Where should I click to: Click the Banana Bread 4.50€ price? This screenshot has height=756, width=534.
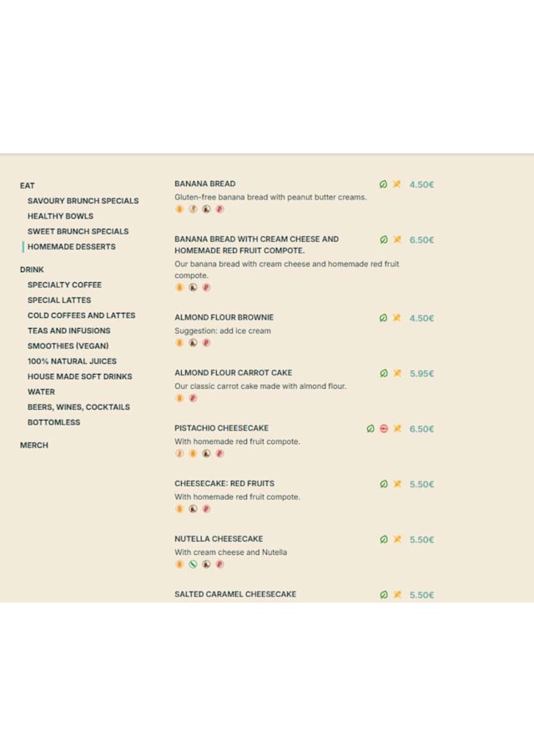[421, 184]
